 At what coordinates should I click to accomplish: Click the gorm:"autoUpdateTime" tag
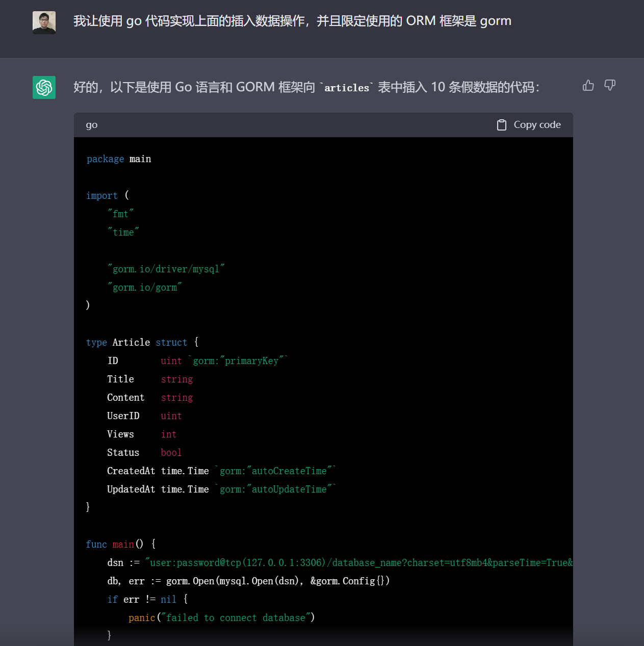pos(276,489)
